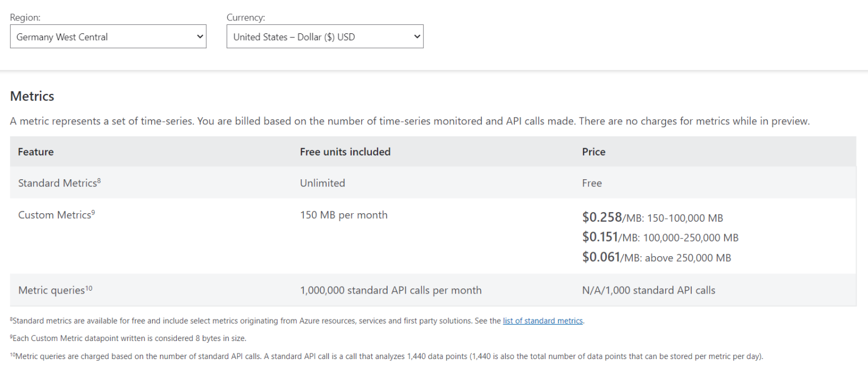Click the 150 MB per month cell

344,215
